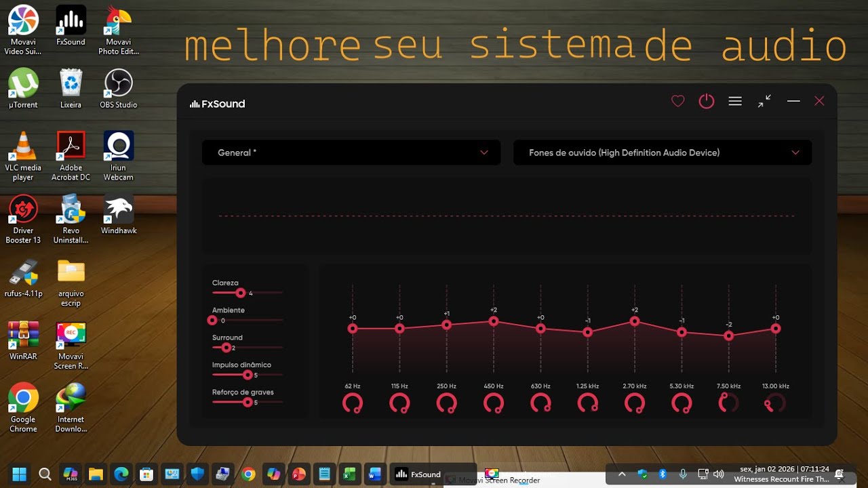Click the Reforço de graves slider handle
The height and width of the screenshot is (488, 868).
click(x=248, y=402)
